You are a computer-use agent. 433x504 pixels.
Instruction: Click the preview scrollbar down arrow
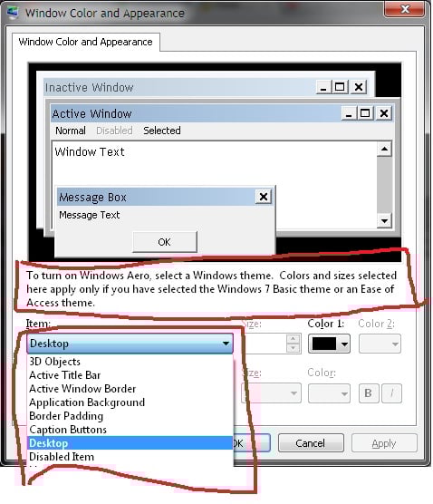(384, 220)
